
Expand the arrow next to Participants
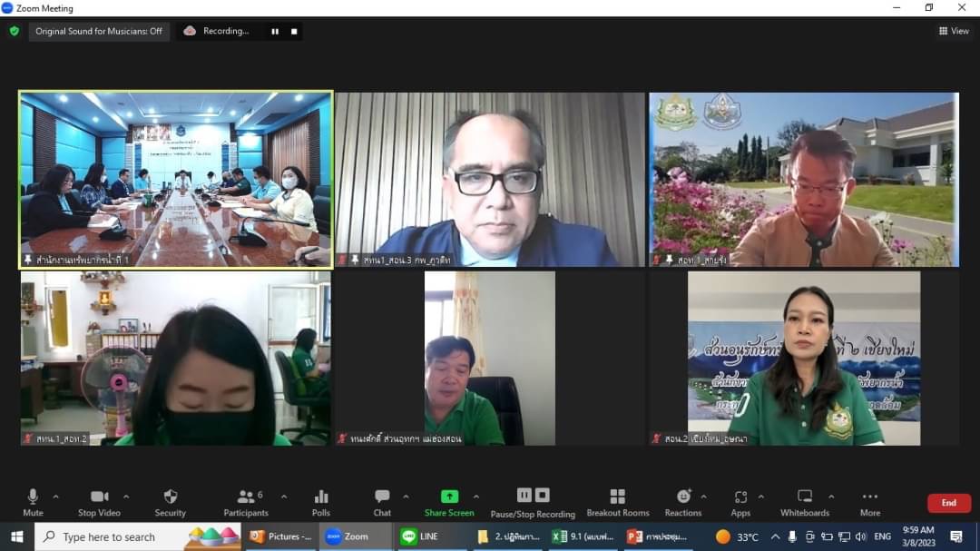tap(284, 497)
